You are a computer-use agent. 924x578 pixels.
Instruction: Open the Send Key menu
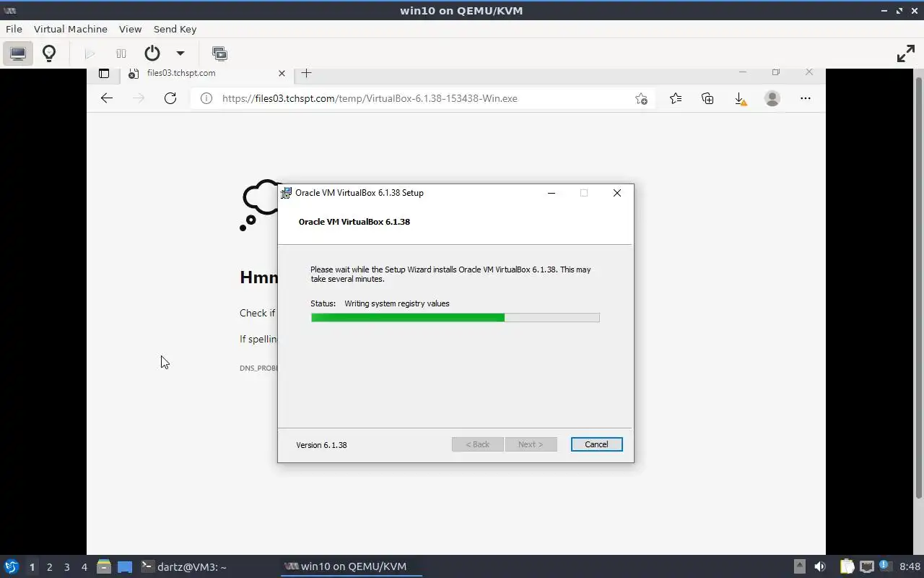pyautogui.click(x=175, y=29)
